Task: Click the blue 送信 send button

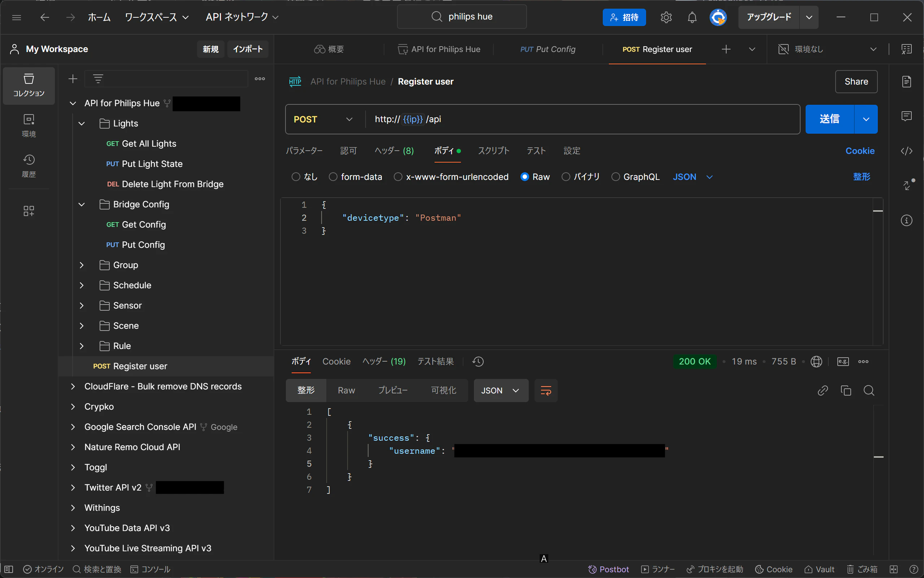Action: click(829, 119)
